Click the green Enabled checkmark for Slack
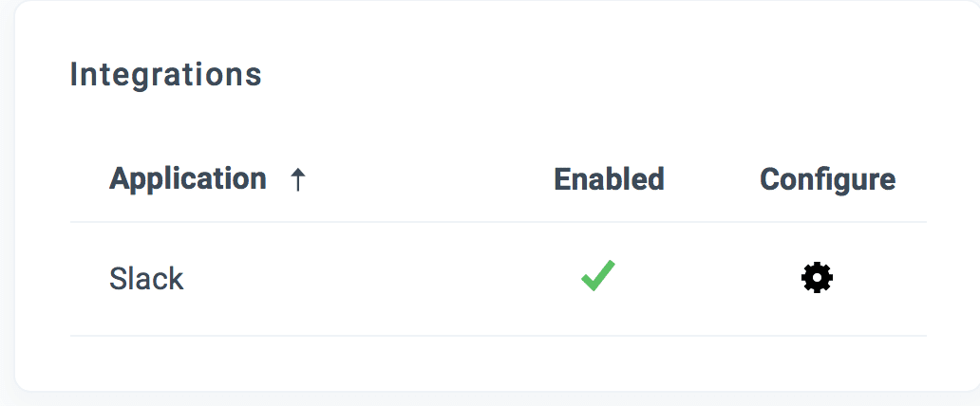The image size is (980, 406). click(x=598, y=276)
